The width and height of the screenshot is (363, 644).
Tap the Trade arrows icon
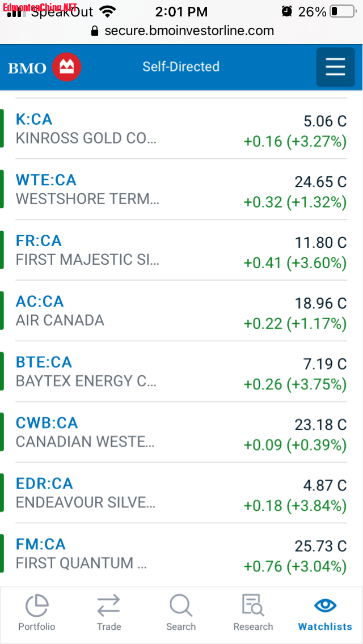click(108, 605)
